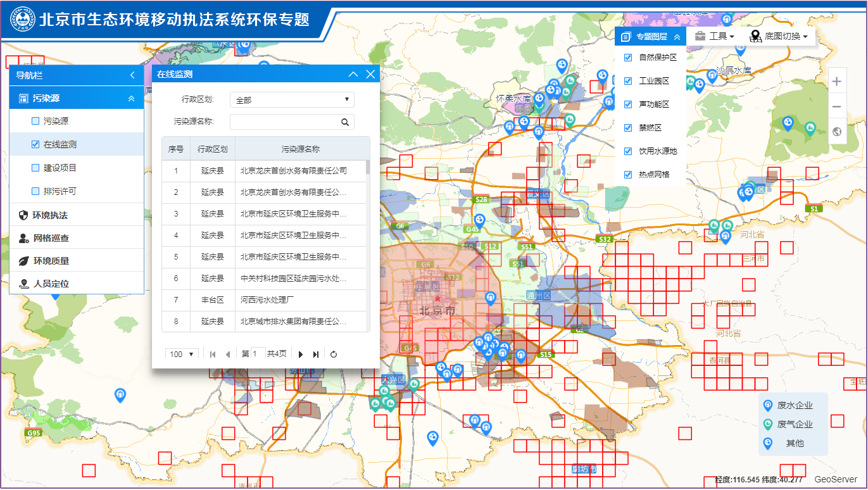Enable the 建设项目 checkbox in navigation
868x490 pixels.
point(35,168)
